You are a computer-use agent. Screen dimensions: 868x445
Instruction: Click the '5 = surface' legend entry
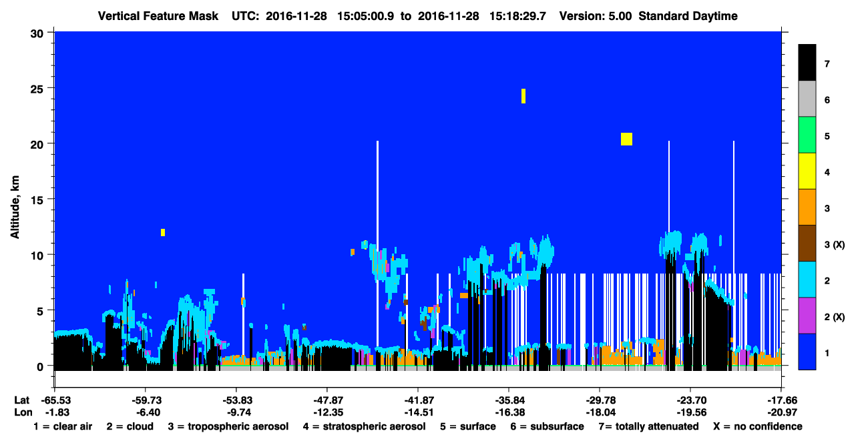pyautogui.click(x=467, y=426)
